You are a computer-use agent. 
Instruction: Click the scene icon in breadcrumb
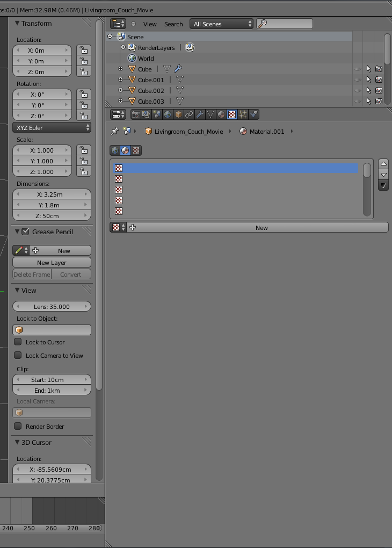(127, 132)
